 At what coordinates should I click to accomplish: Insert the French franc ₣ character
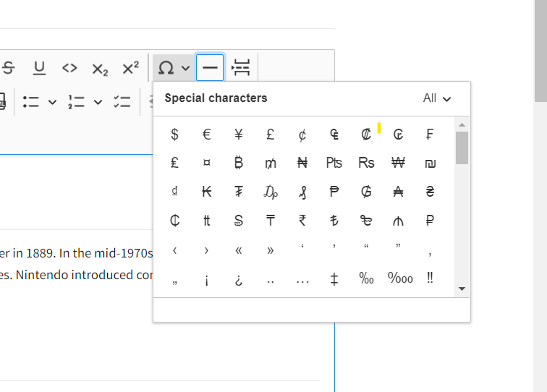(430, 135)
